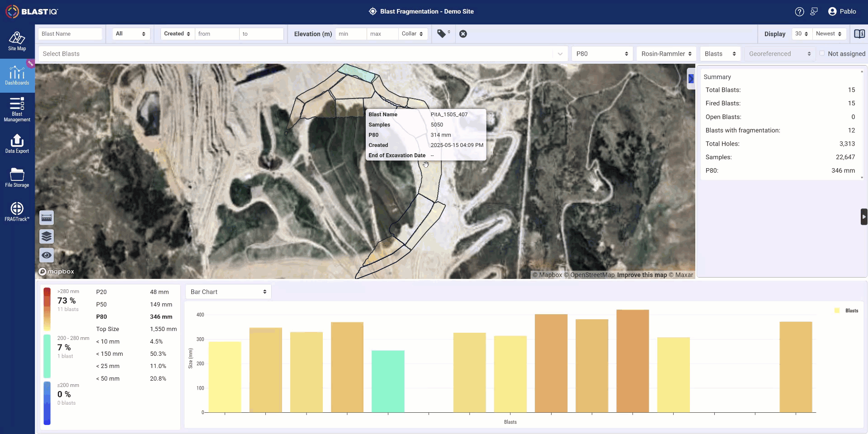Click the Improve this map link

642,275
